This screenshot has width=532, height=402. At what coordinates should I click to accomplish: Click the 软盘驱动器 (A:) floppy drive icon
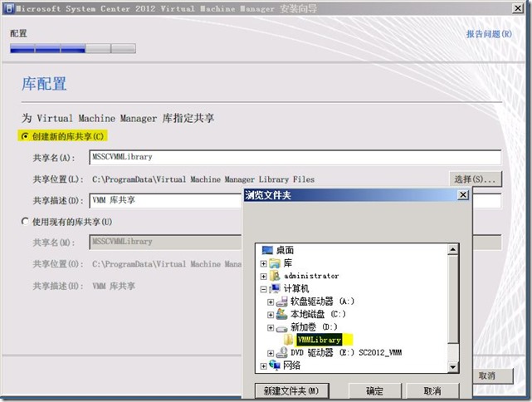coord(282,301)
